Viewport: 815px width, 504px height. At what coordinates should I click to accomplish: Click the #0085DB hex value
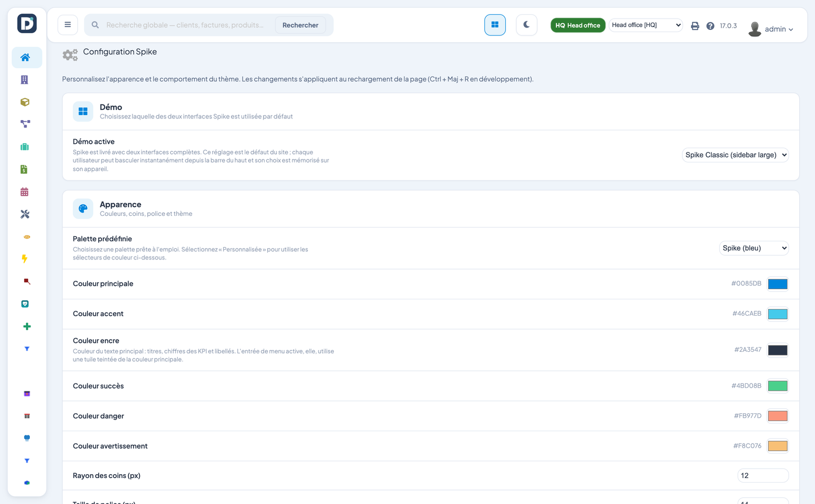[746, 284]
